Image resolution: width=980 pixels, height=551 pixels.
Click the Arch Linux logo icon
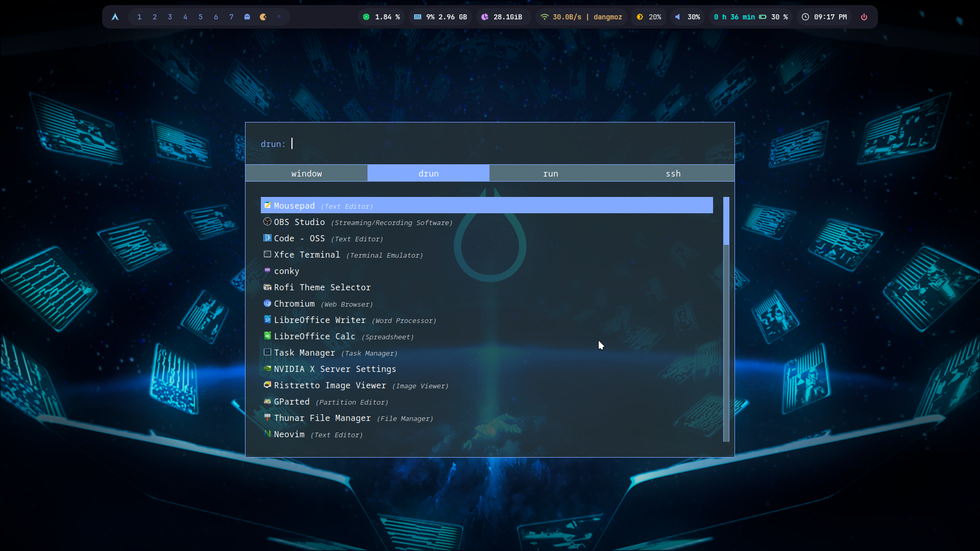(115, 17)
